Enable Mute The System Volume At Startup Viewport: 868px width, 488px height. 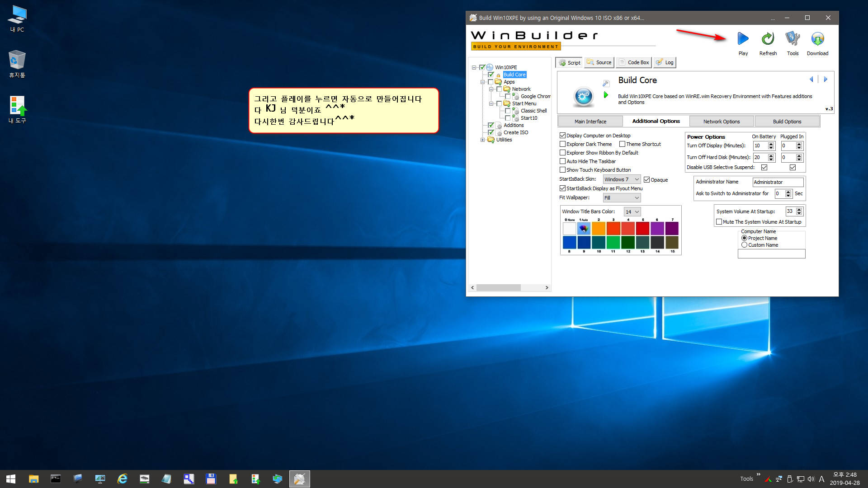coord(719,222)
